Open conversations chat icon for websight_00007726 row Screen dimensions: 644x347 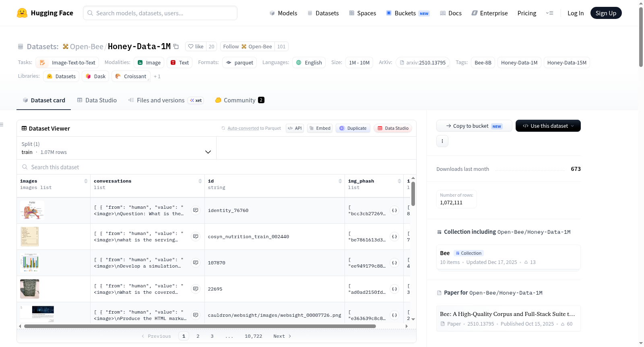click(196, 315)
